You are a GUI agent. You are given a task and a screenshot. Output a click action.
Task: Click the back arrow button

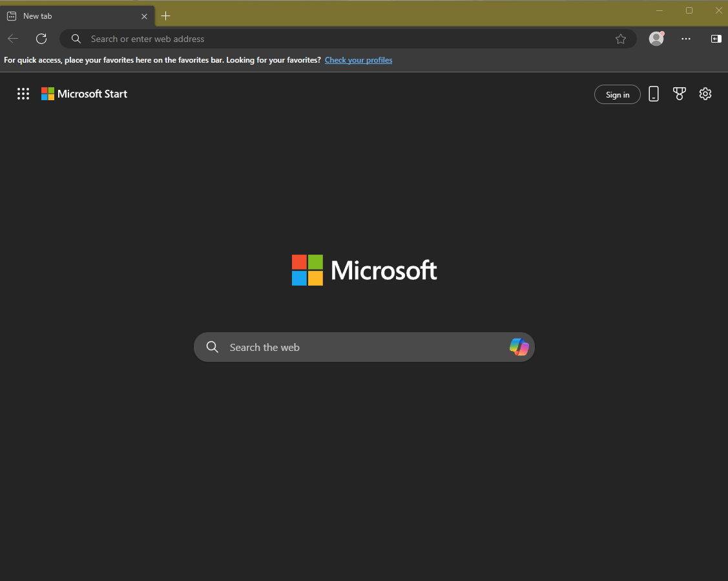pos(13,39)
